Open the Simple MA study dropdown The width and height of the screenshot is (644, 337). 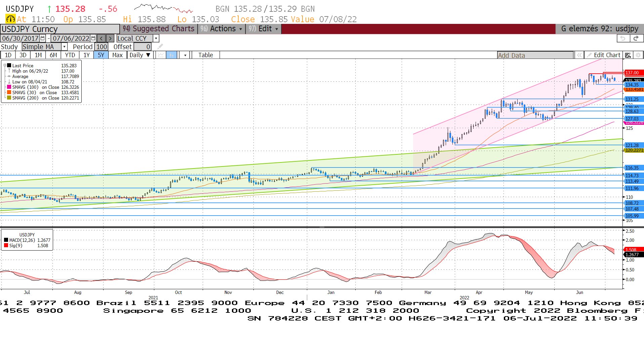pos(65,47)
